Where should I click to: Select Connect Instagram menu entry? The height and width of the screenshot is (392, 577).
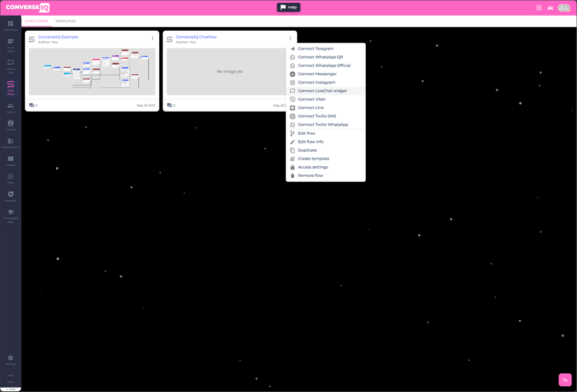326,82
